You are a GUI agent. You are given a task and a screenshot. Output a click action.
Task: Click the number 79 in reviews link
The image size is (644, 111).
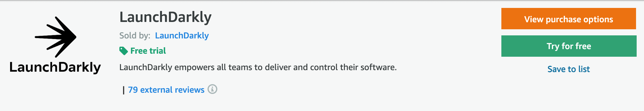click(x=133, y=90)
